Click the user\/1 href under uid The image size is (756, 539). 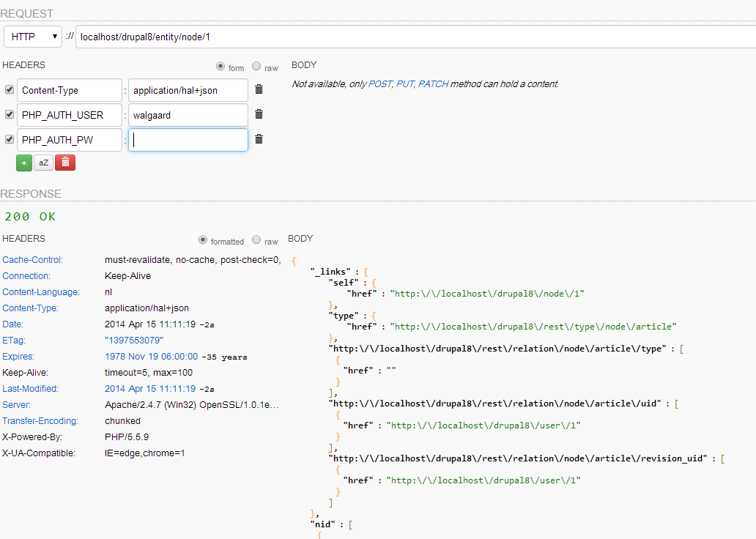(x=483, y=425)
